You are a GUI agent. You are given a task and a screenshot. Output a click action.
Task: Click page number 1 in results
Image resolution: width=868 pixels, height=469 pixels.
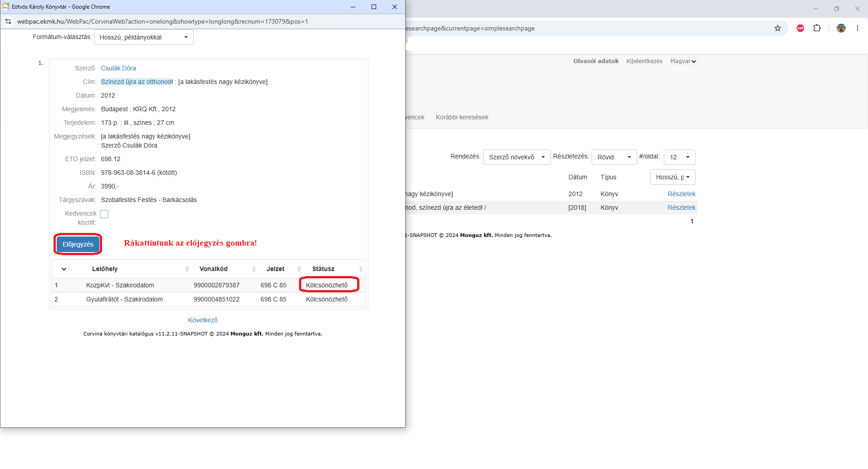tap(692, 221)
